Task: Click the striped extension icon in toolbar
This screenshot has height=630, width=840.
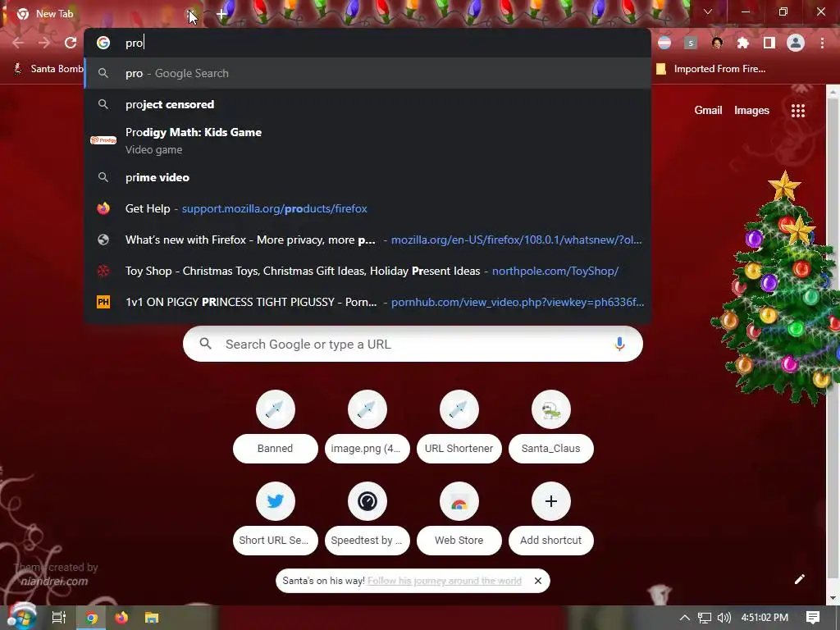Action: [x=664, y=43]
